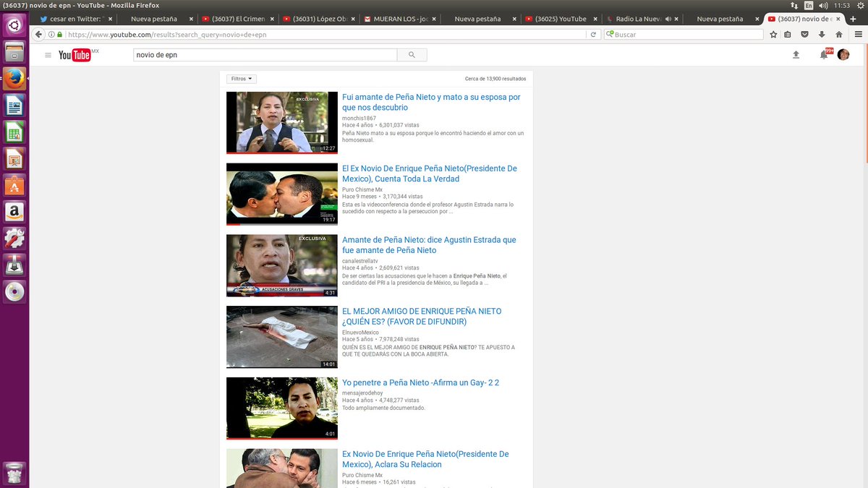The width and height of the screenshot is (868, 488).
Task: Open 'Ex Novio ... Aclara Su Relacion' title
Action: coord(425,459)
